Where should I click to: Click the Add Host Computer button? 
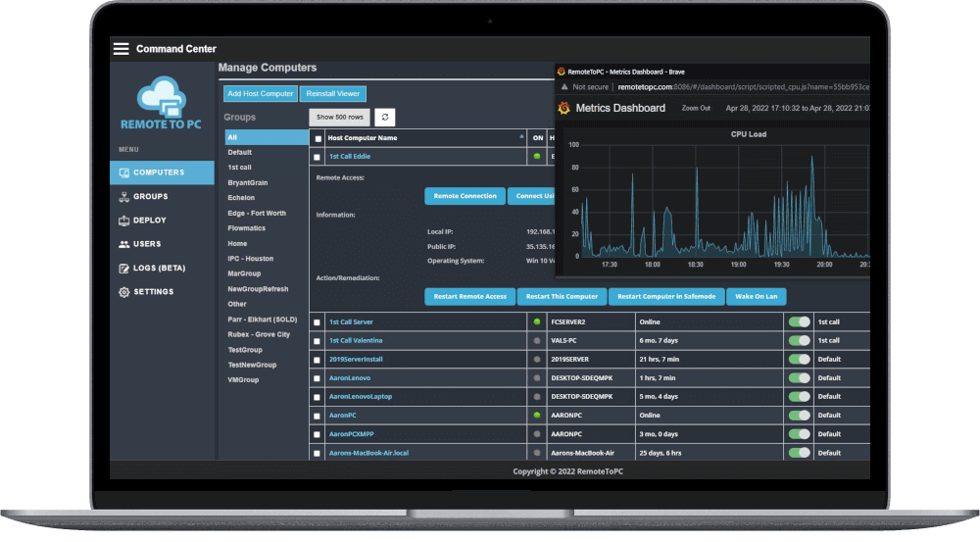[x=261, y=94]
